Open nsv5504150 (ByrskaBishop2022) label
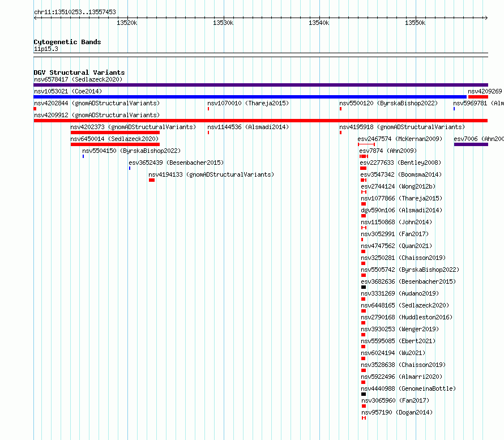 (x=131, y=151)
